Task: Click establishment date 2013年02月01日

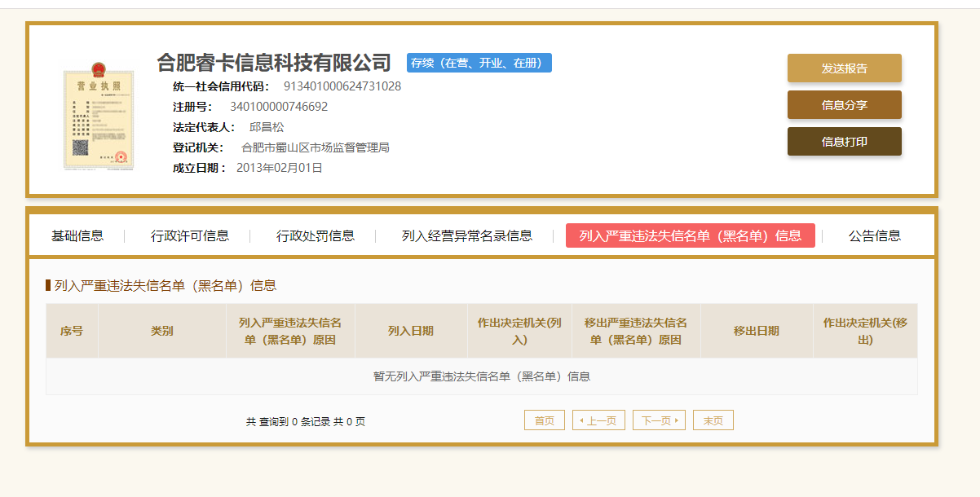Action: 280,168
